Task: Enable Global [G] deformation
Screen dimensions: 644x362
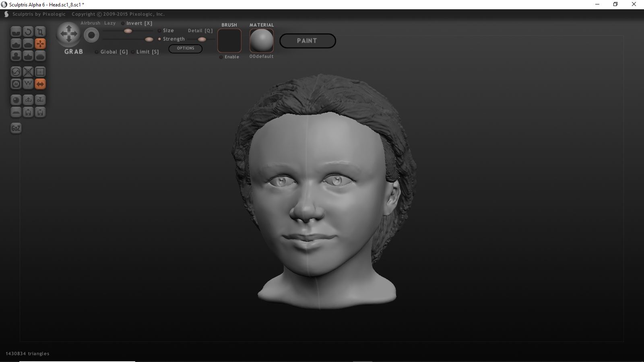Action: pos(96,51)
